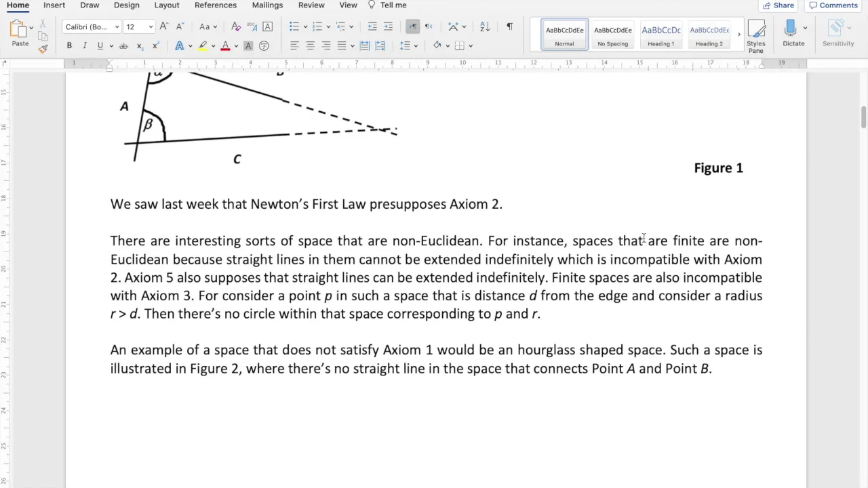Viewport: 868px width, 488px height.
Task: Increase font size with the larger A icon
Action: (x=163, y=26)
